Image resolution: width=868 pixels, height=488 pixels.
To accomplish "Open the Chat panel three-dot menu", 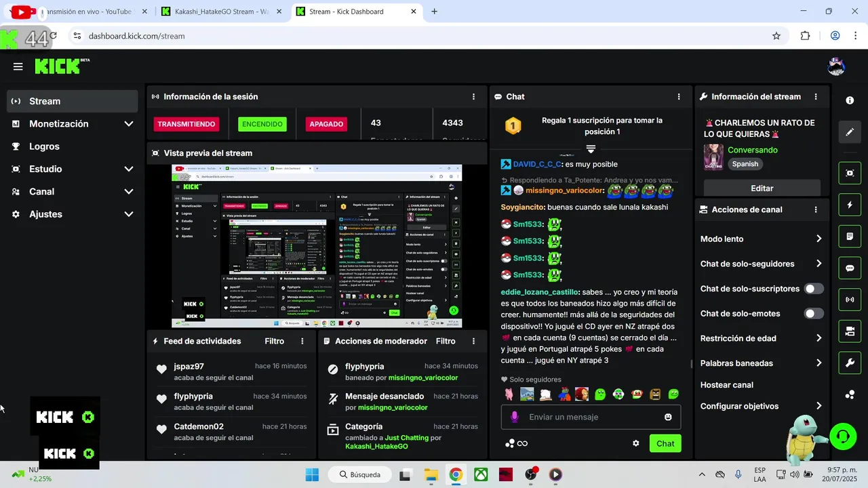I will pos(679,97).
